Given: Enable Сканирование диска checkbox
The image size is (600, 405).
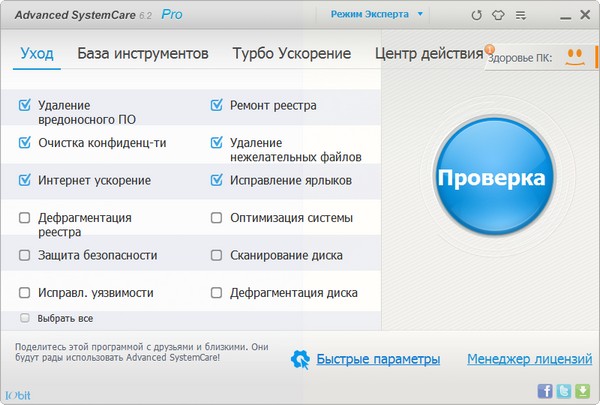Looking at the screenshot, I should pyautogui.click(x=217, y=255).
